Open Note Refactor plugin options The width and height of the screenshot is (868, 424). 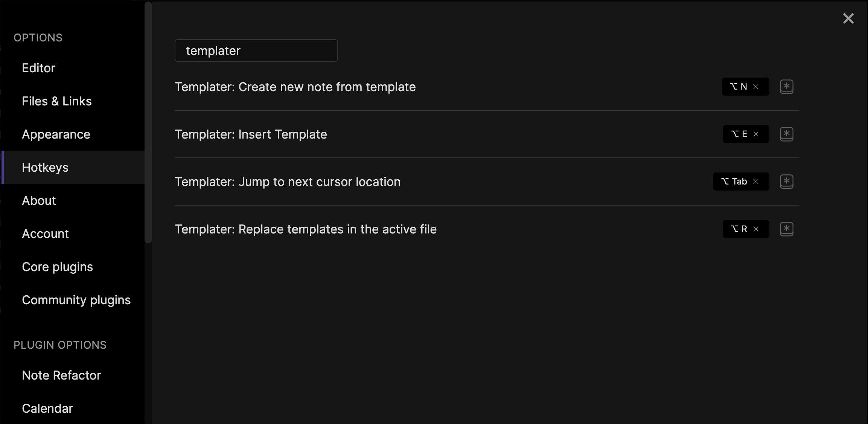tap(61, 375)
